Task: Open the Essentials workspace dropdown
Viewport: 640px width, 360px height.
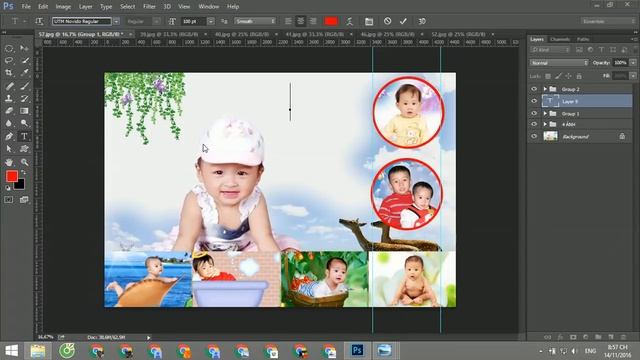Action: [608, 21]
